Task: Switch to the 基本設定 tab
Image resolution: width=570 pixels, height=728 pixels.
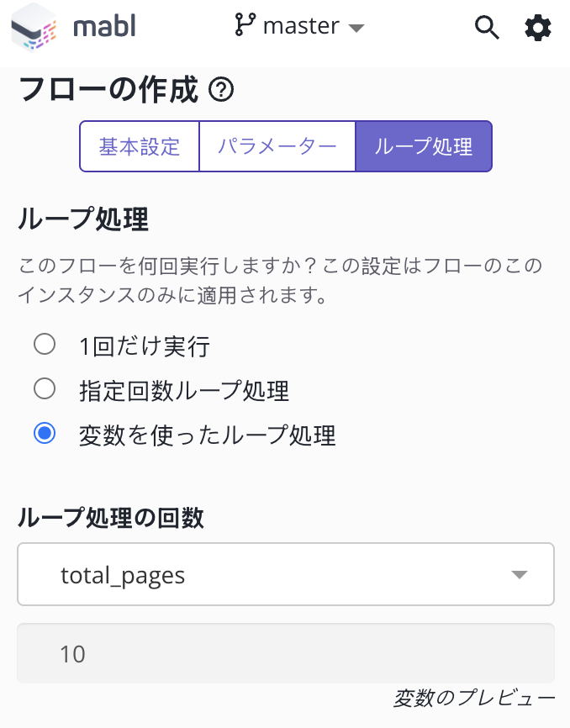Action: click(140, 146)
